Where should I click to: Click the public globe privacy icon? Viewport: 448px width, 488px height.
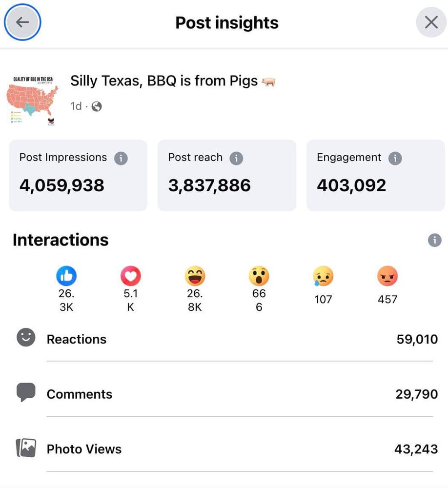coord(97,106)
